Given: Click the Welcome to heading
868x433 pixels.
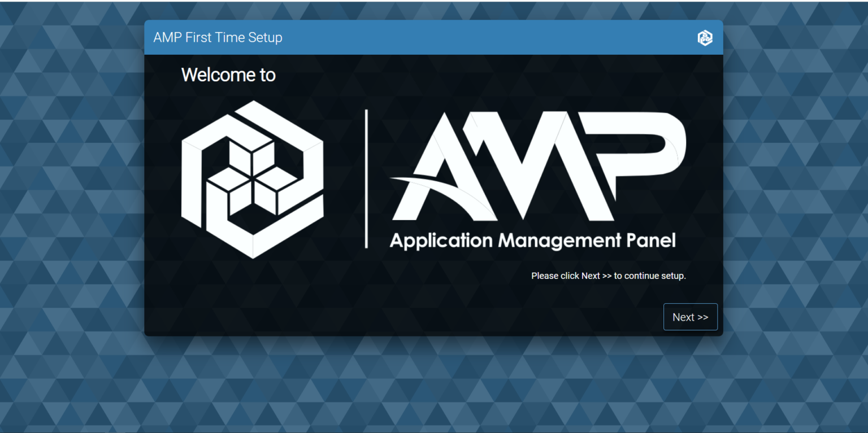Looking at the screenshot, I should click(228, 75).
